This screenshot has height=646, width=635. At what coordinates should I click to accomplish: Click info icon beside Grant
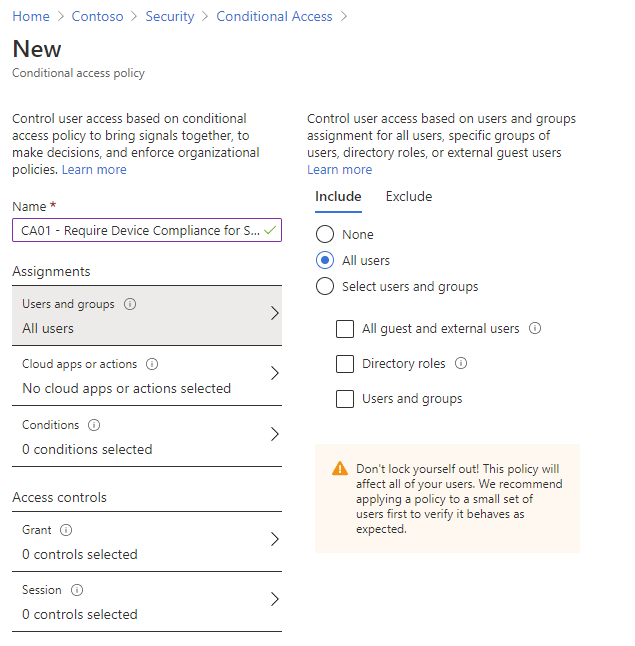point(66,530)
